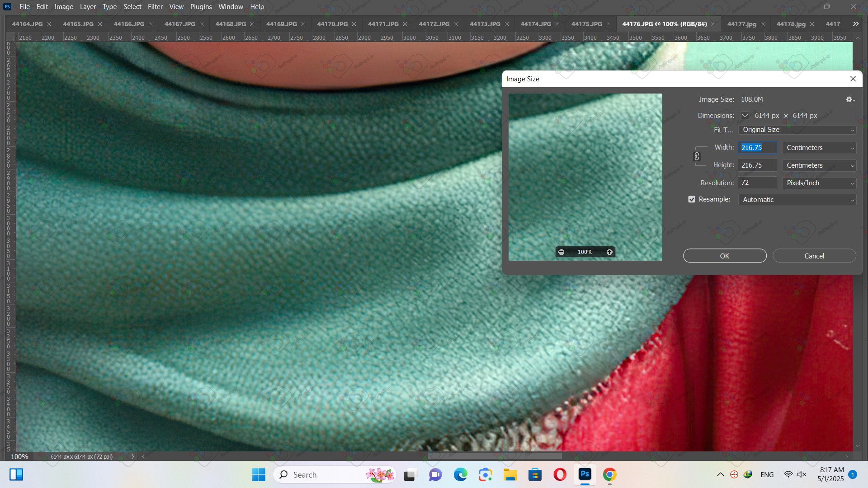868x488 pixels.
Task: Open the clock and date flyout
Action: [x=831, y=474]
